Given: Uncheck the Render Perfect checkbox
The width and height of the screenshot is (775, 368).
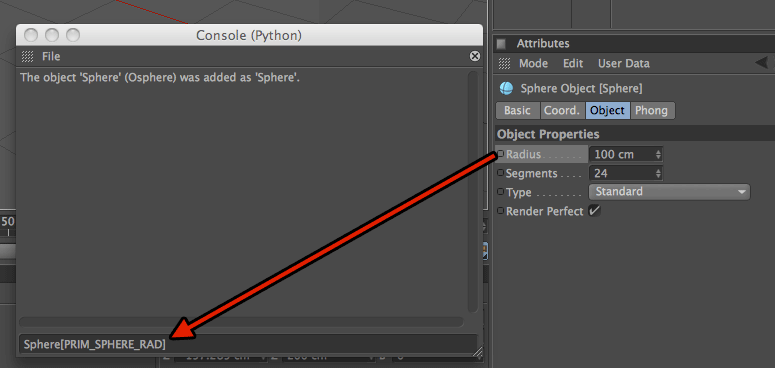Looking at the screenshot, I should coord(594,211).
